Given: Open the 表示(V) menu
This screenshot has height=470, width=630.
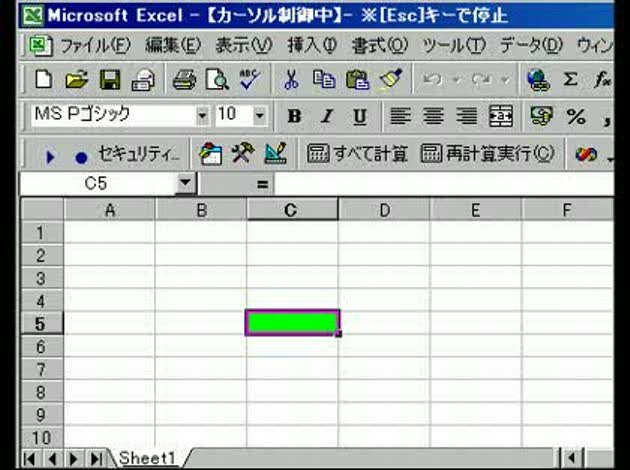Looking at the screenshot, I should [x=243, y=46].
